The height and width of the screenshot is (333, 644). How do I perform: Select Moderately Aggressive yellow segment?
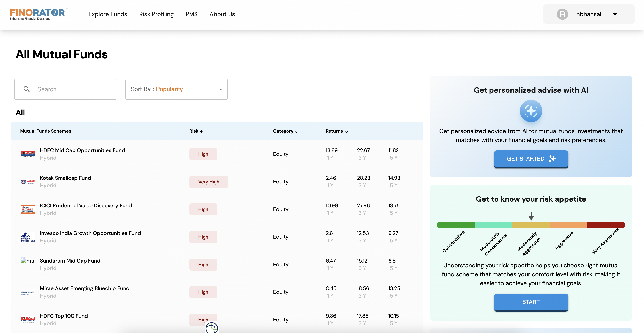click(531, 225)
